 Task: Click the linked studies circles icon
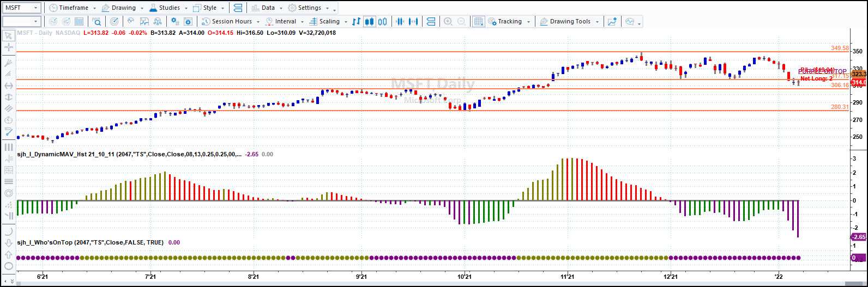158,22
